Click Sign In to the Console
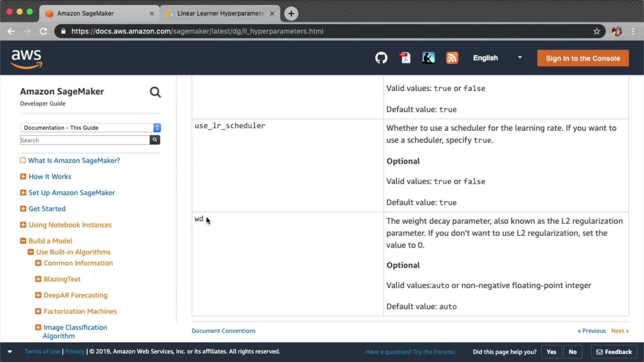The image size is (644, 362). 583,58
